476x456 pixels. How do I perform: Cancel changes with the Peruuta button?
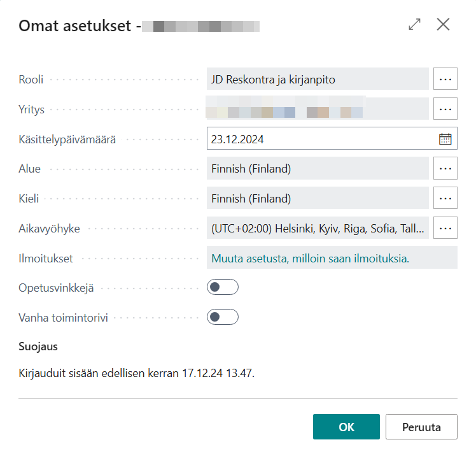pos(421,427)
